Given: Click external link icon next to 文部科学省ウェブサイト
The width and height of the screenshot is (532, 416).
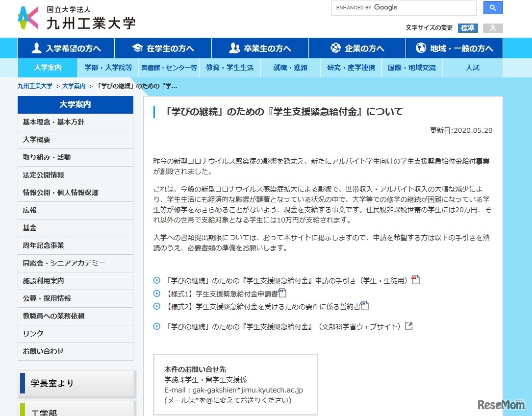Looking at the screenshot, I should coord(408,325).
